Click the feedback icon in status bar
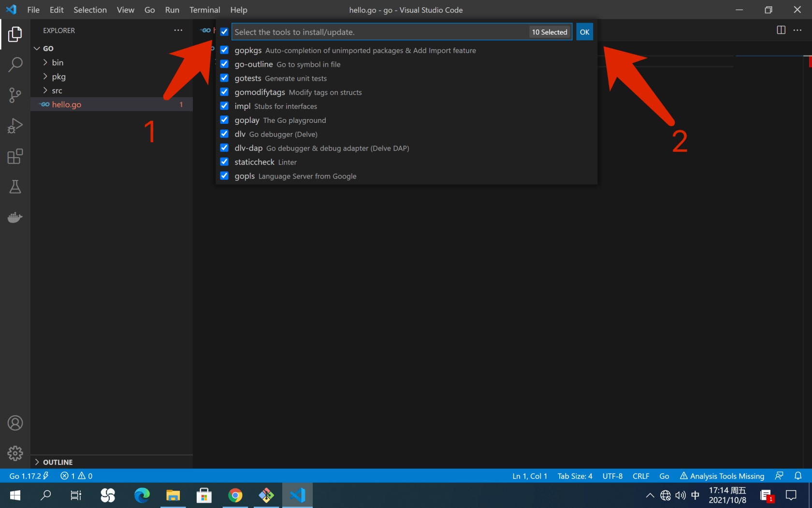812x508 pixels. [x=779, y=476]
